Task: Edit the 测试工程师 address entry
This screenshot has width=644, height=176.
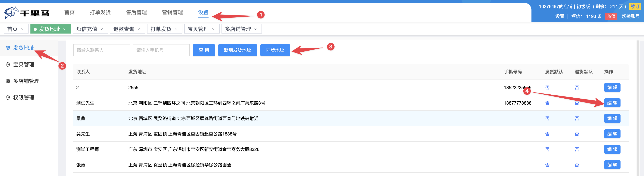Action: point(612,149)
